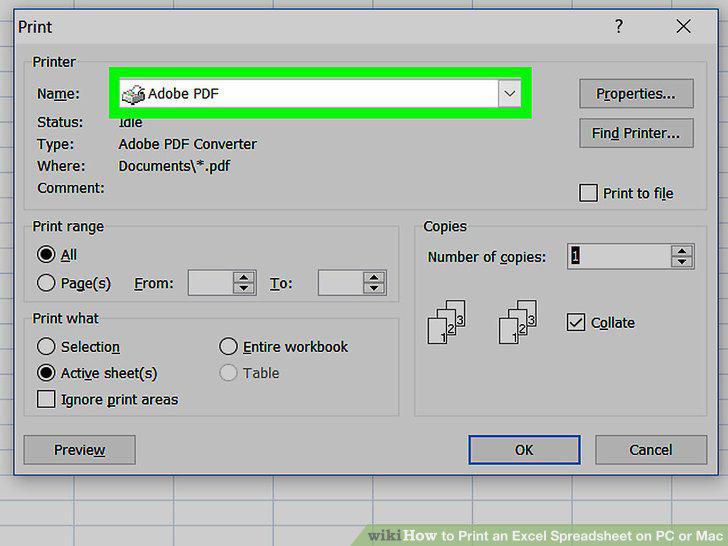This screenshot has width=728, height=546.
Task: Uncheck the Collate checkbox
Action: click(576, 322)
